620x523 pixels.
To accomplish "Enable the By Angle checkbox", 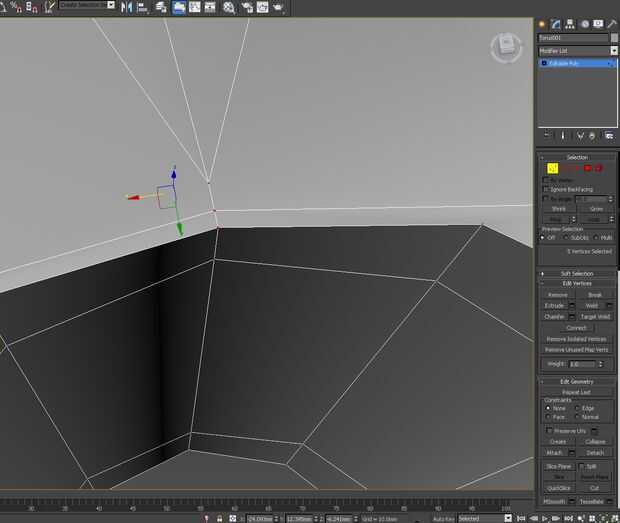I will [546, 198].
